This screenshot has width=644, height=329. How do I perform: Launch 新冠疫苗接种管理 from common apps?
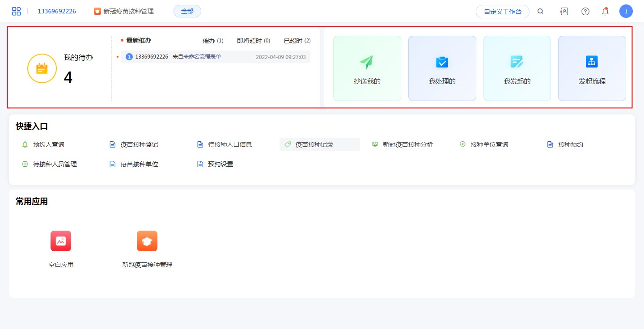(x=147, y=241)
